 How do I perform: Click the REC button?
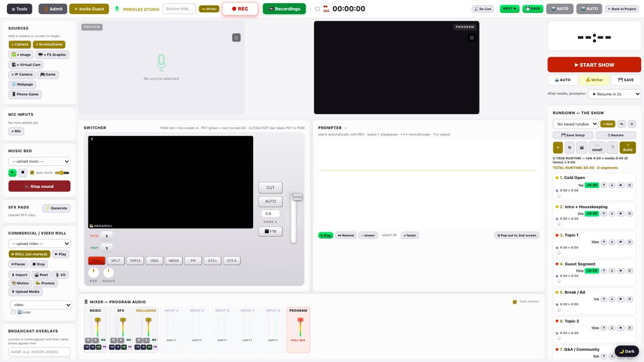click(x=240, y=9)
